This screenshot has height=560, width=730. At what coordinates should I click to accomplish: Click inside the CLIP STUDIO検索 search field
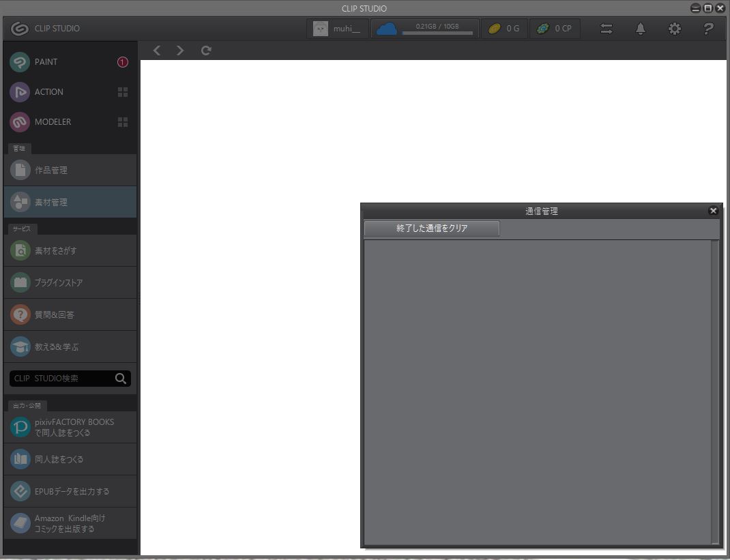click(60, 379)
